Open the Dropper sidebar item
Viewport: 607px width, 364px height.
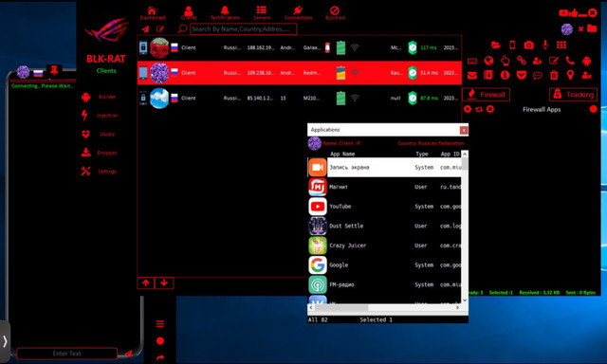[99, 153]
